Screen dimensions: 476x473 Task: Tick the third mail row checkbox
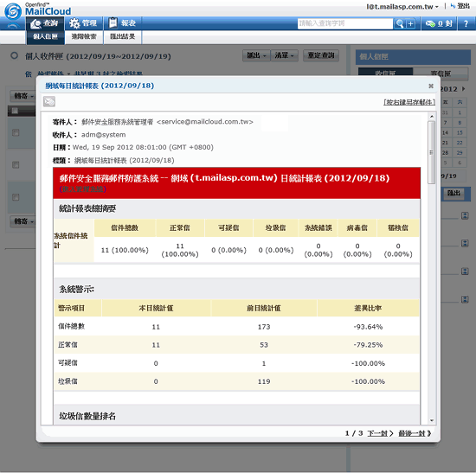tap(16, 197)
